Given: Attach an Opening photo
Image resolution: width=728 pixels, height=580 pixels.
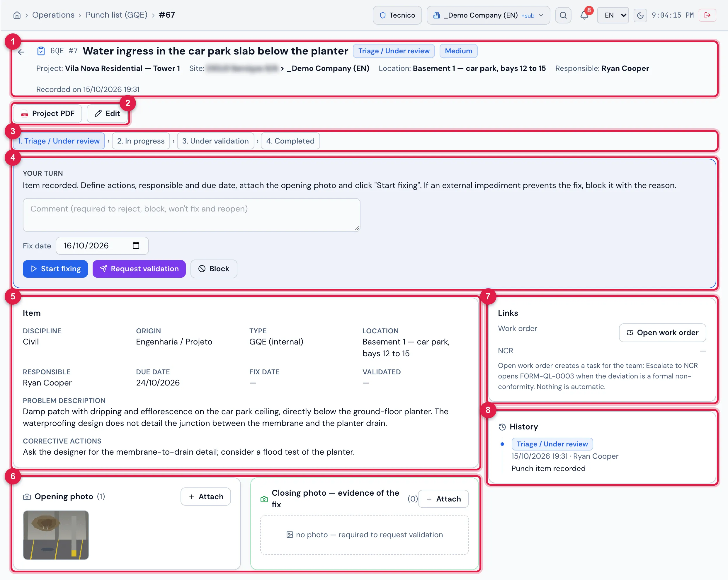Looking at the screenshot, I should pyautogui.click(x=206, y=497).
